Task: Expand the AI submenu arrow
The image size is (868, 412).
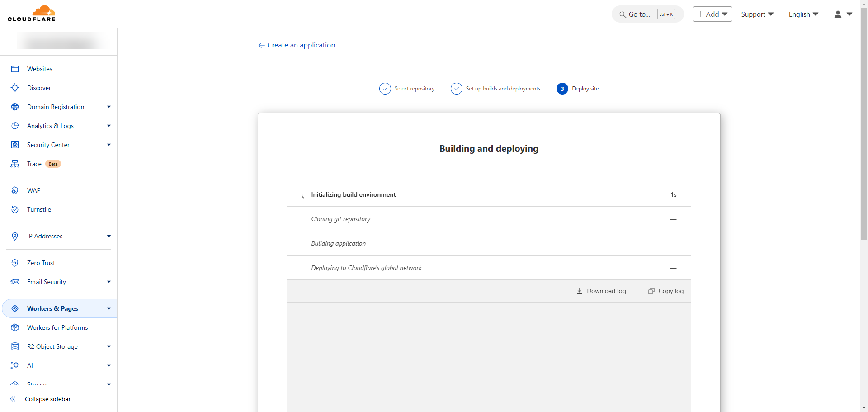Action: [x=109, y=365]
